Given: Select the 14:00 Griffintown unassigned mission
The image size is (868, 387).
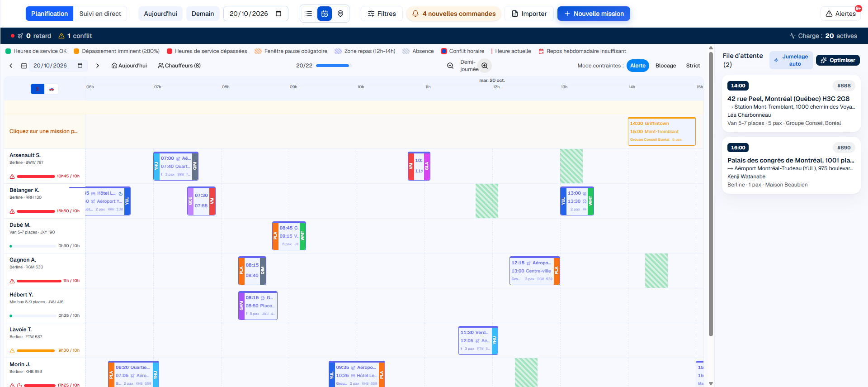Looking at the screenshot, I should pyautogui.click(x=662, y=131).
